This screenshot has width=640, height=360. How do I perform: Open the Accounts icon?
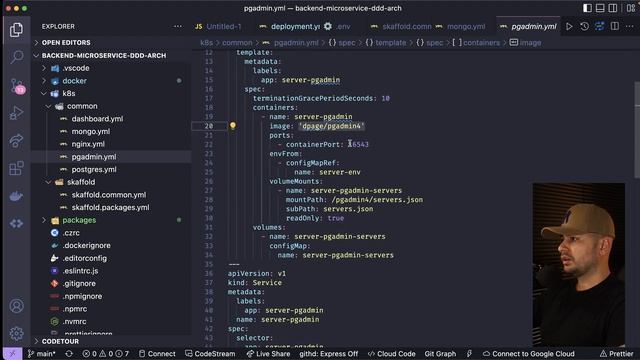coord(16,306)
